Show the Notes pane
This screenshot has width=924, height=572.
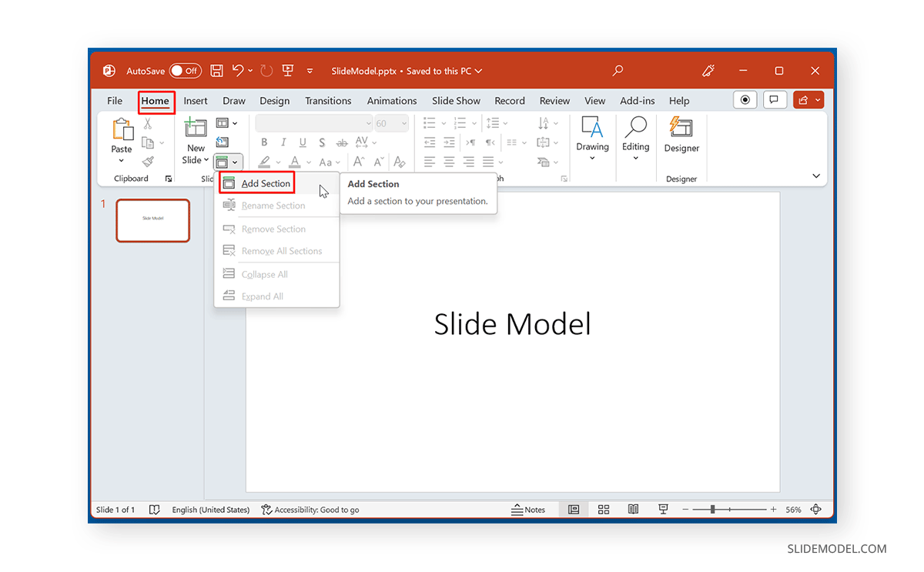coord(531,509)
